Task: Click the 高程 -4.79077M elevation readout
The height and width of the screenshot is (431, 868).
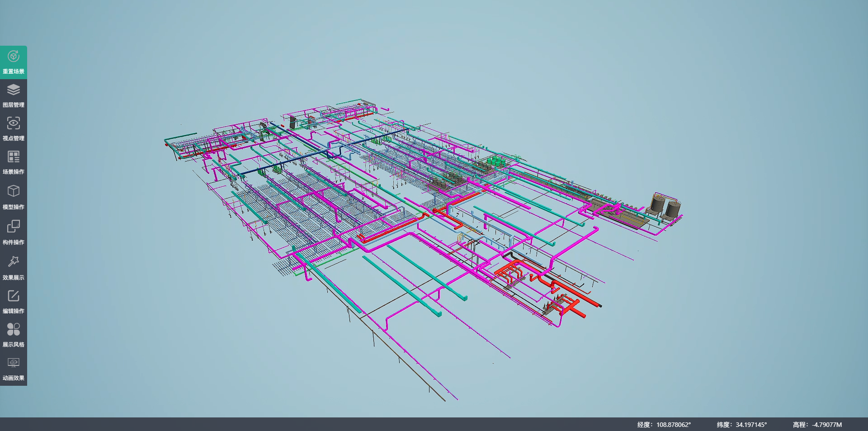Action: coord(817,425)
